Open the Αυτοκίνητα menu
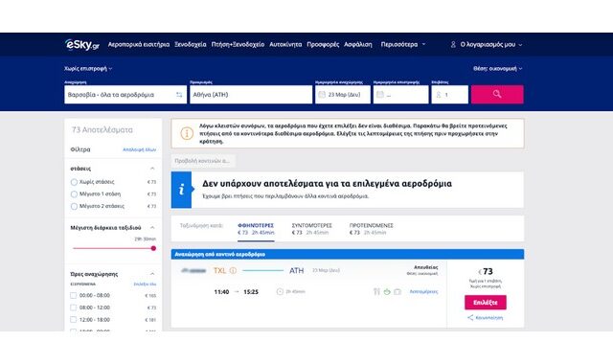 (285, 45)
